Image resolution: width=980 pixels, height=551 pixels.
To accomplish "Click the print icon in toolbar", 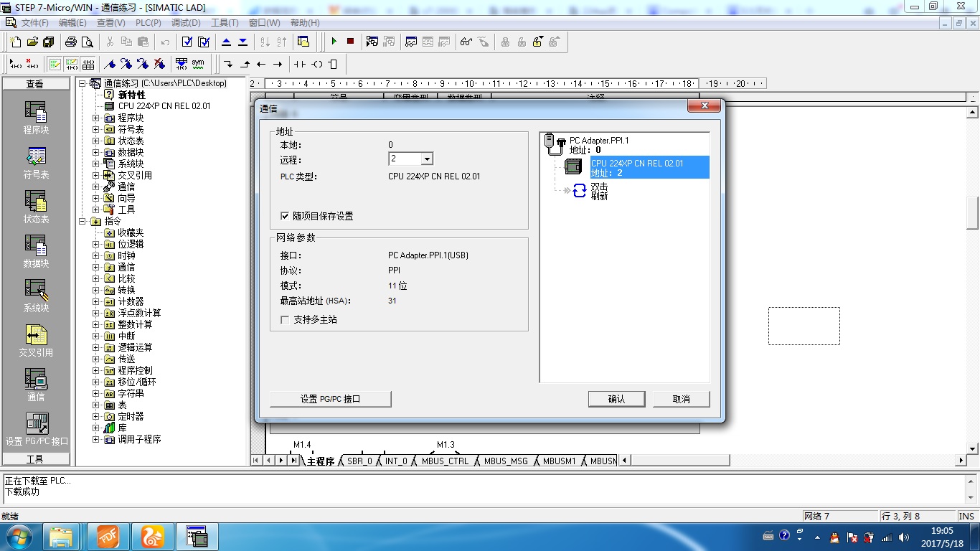I will 71,42.
